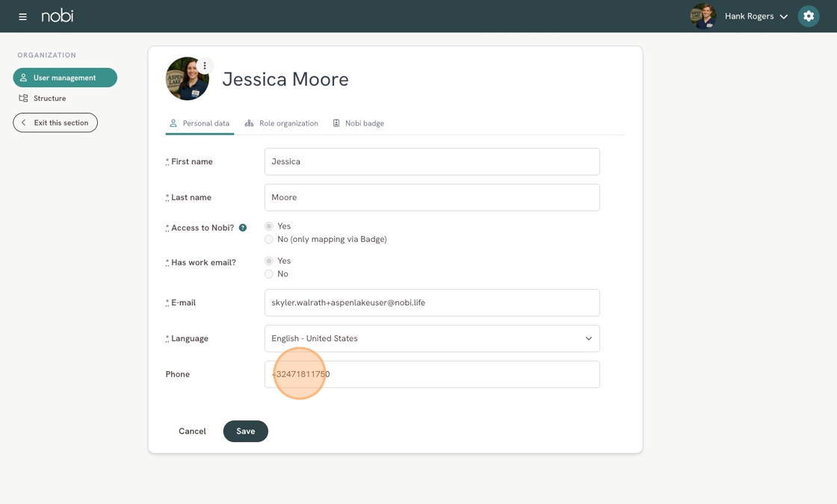Select No for Has work email
Image resolution: width=837 pixels, height=504 pixels.
coord(269,274)
